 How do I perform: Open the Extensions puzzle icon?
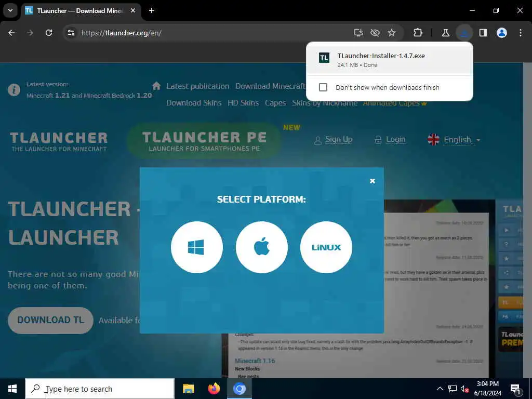click(x=418, y=33)
